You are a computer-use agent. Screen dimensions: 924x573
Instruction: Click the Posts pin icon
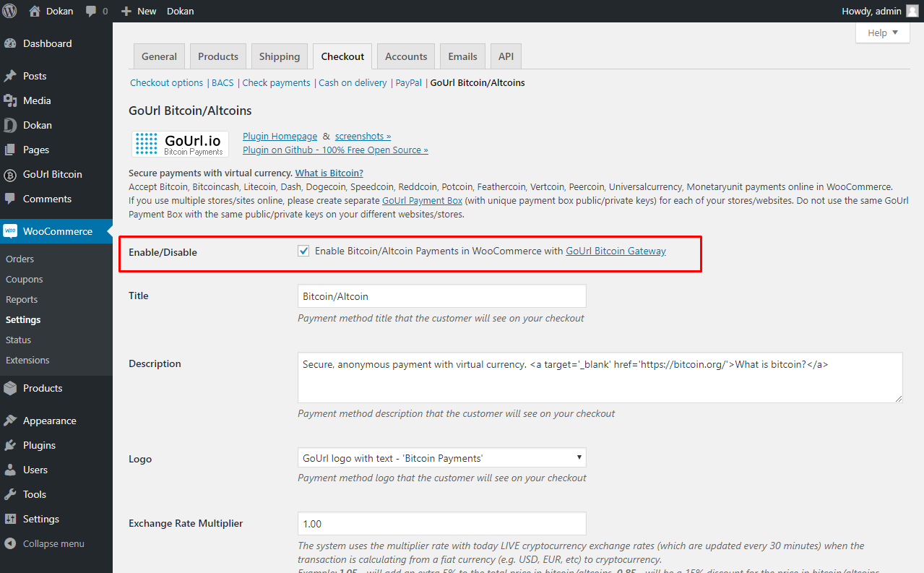tap(10, 76)
